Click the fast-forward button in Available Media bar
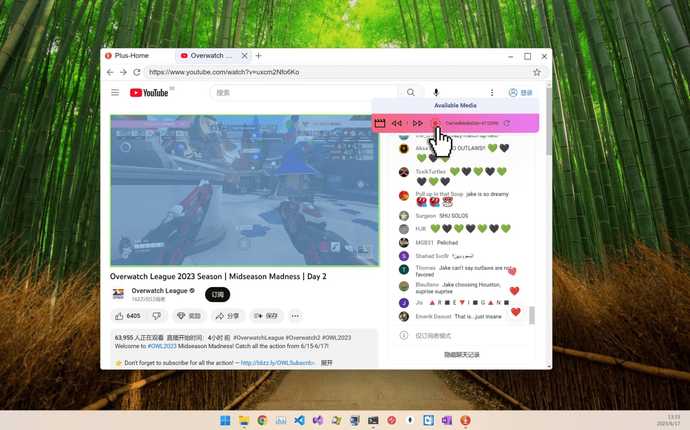Screen dimensions: 690x430 [418, 123]
